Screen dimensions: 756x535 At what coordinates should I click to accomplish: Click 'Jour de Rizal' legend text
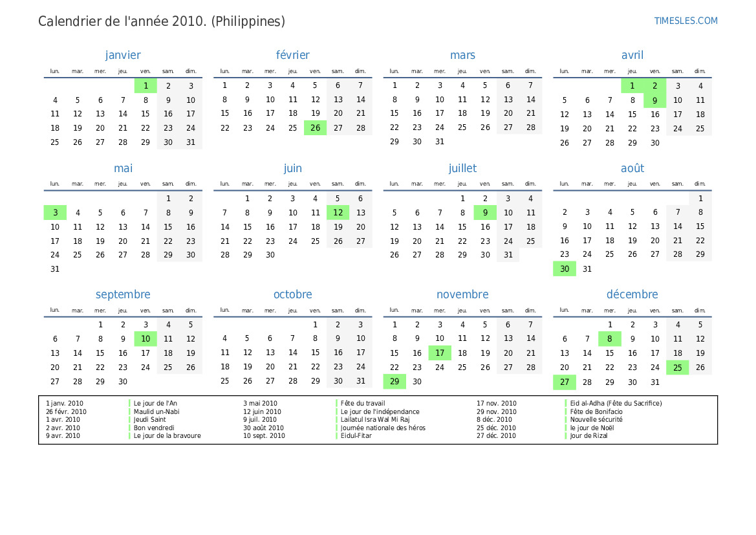point(589,436)
